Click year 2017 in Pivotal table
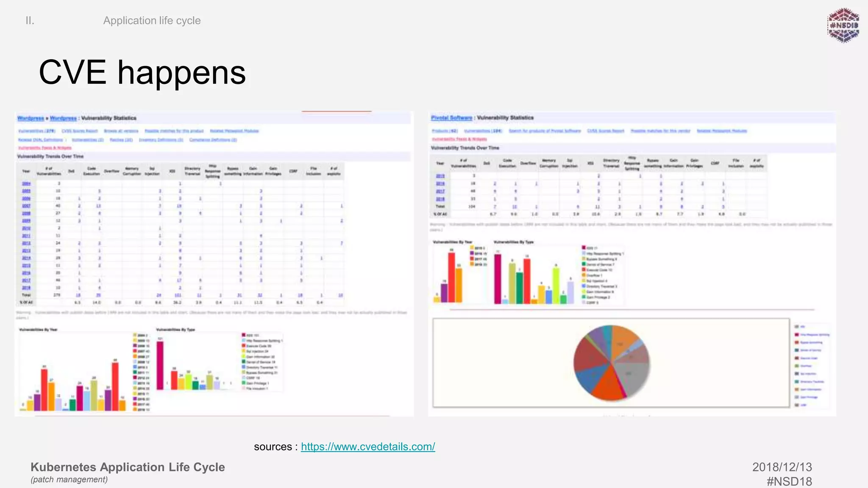This screenshot has height=488, width=868. coord(440,191)
